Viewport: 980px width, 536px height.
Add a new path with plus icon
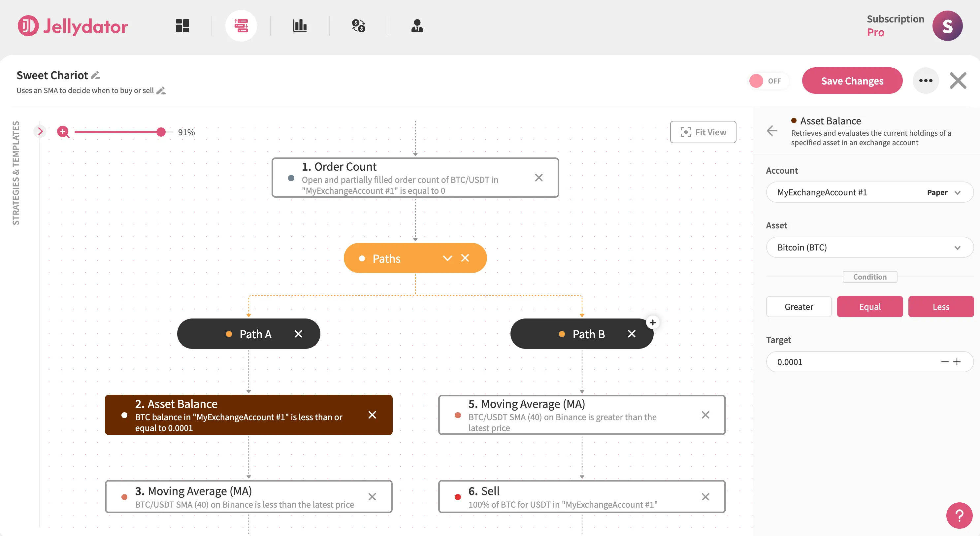coord(652,322)
